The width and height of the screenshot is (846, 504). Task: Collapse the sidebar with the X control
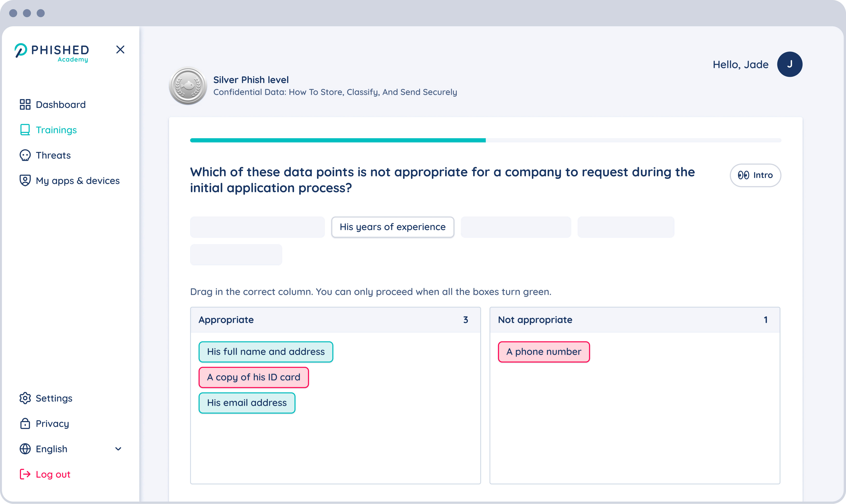[120, 50]
